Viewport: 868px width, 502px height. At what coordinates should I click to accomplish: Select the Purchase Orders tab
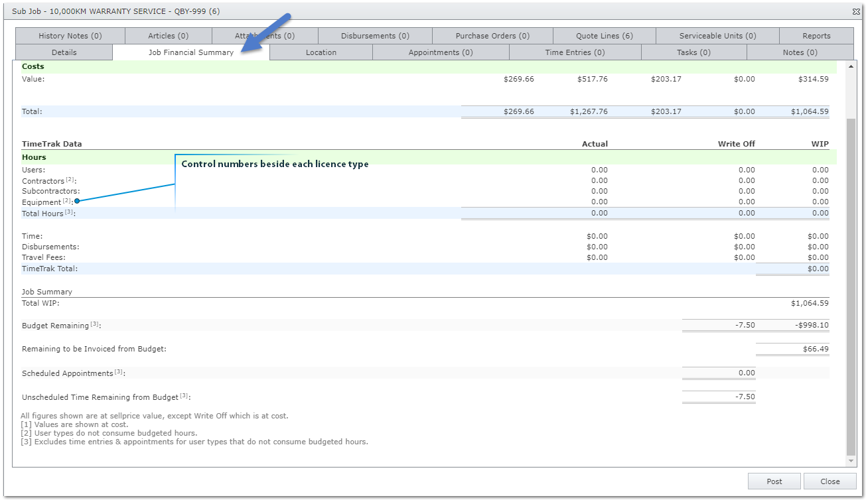click(492, 36)
